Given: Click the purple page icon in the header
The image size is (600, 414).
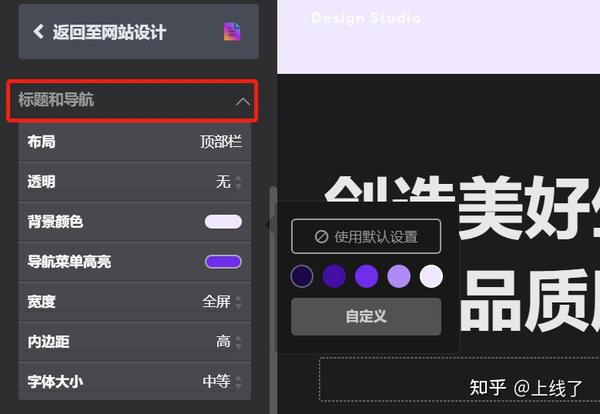Looking at the screenshot, I should point(232,31).
